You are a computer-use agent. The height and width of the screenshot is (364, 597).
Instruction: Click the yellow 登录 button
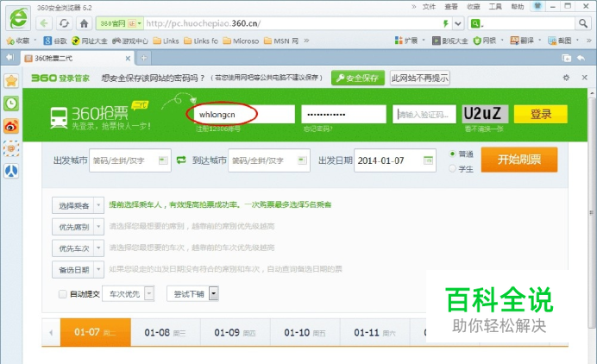click(541, 114)
